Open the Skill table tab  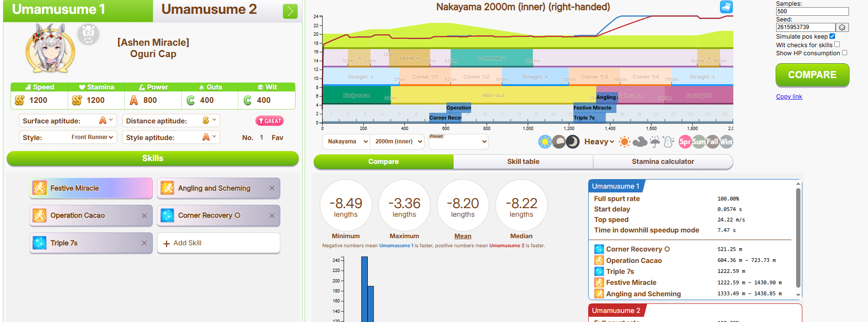click(523, 161)
